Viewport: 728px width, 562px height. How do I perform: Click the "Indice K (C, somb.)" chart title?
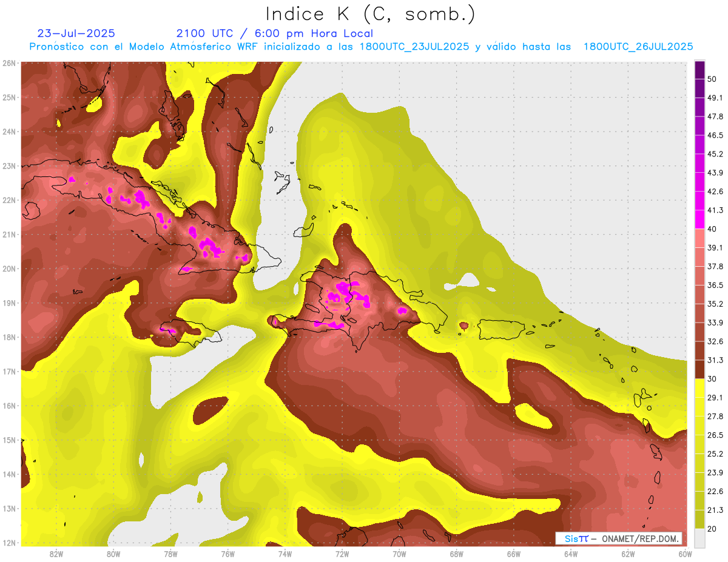370,14
